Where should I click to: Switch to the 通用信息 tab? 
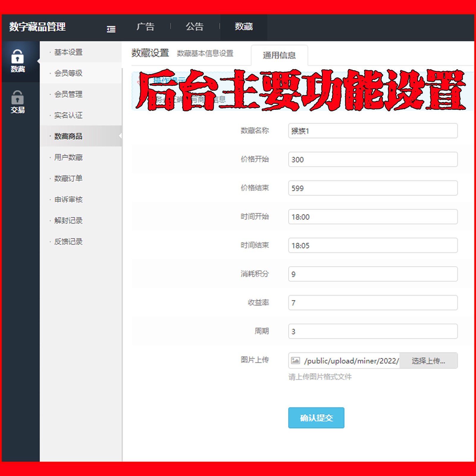click(279, 55)
